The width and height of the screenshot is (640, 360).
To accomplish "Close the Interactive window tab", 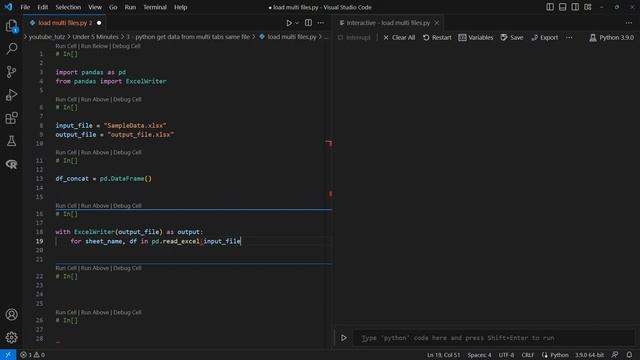I will [437, 23].
